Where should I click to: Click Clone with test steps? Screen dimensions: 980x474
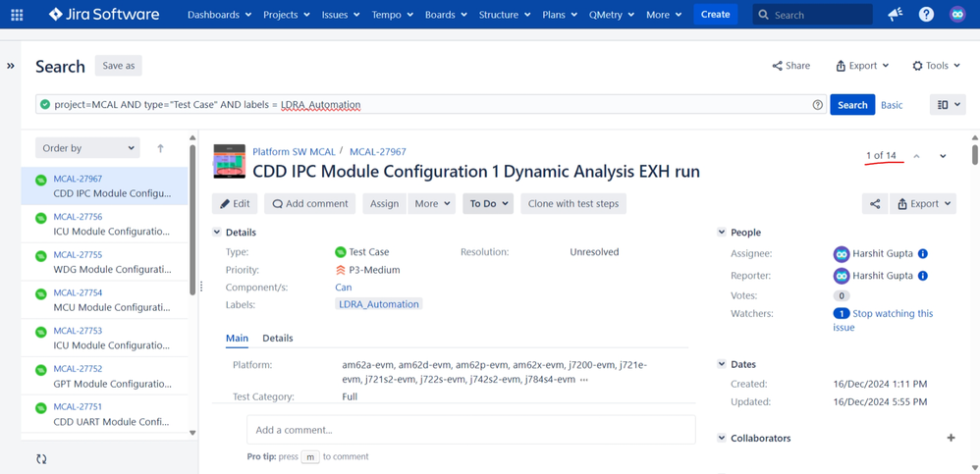pos(573,203)
